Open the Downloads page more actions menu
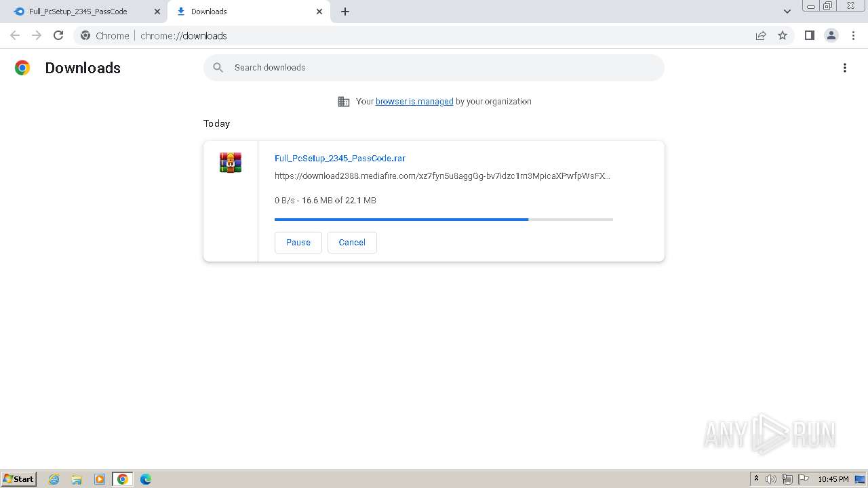This screenshot has width=868, height=488. click(845, 68)
